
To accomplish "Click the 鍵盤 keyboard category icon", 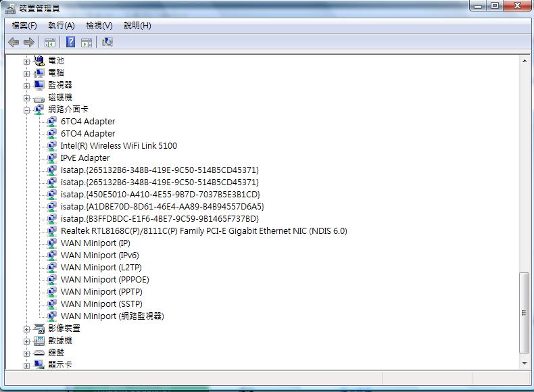I will [39, 353].
